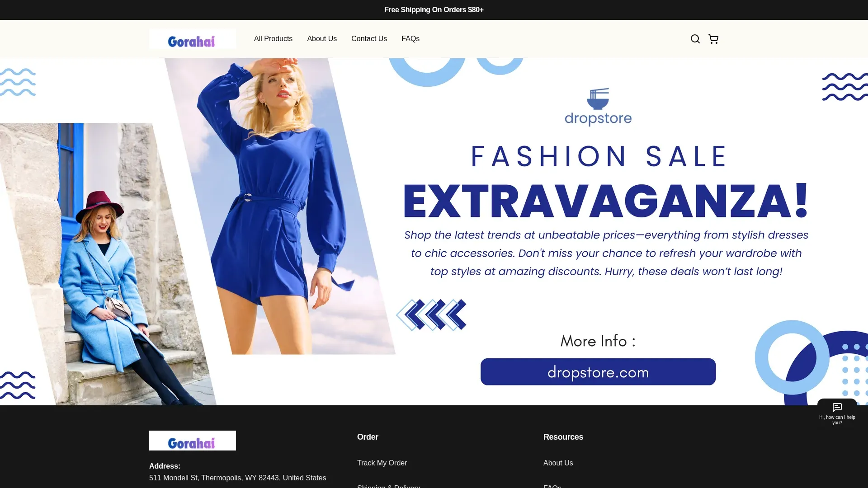Open the shopping cart icon

713,39
